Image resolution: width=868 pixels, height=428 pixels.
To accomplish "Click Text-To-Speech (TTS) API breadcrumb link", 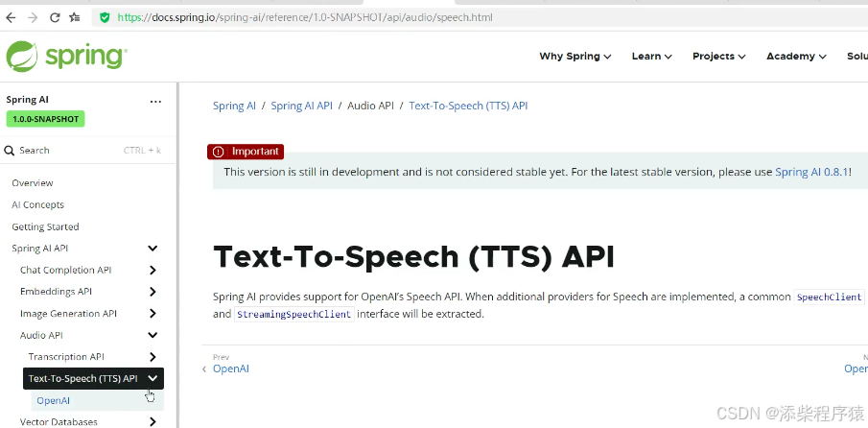I will (468, 106).
